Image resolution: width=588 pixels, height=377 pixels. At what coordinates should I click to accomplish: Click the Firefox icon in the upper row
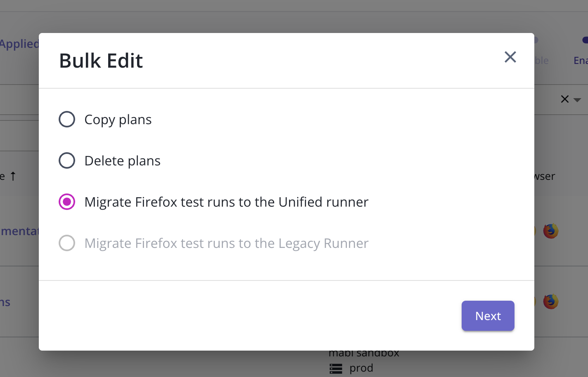tap(550, 231)
